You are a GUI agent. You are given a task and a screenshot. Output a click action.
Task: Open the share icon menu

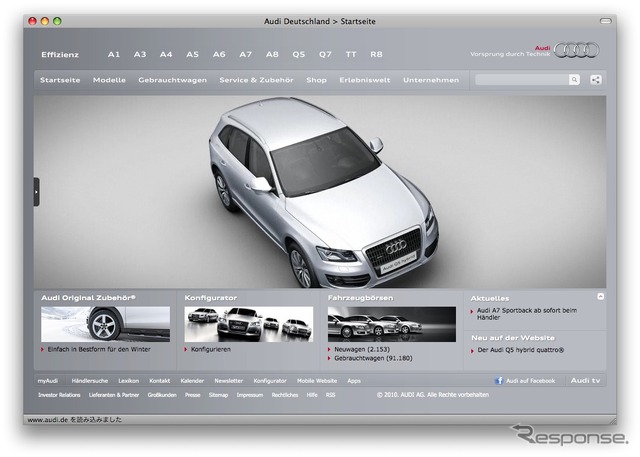(x=596, y=80)
